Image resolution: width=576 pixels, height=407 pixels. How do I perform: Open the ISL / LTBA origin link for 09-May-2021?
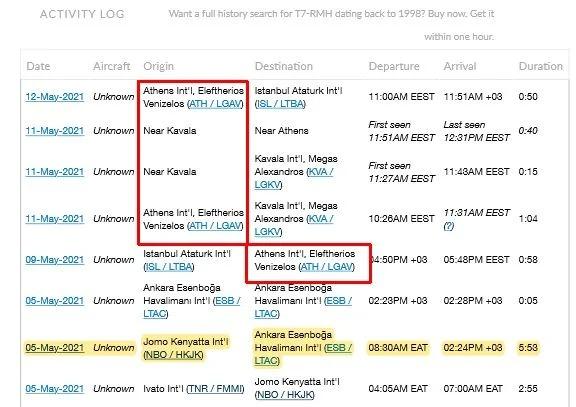click(169, 267)
